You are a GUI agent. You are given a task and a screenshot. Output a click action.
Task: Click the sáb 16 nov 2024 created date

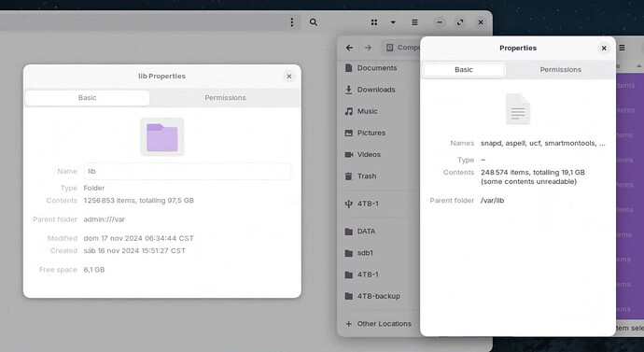click(x=134, y=250)
